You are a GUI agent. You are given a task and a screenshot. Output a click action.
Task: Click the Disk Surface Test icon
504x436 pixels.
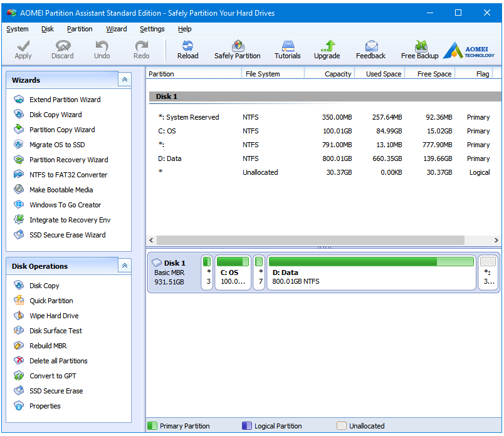(19, 331)
